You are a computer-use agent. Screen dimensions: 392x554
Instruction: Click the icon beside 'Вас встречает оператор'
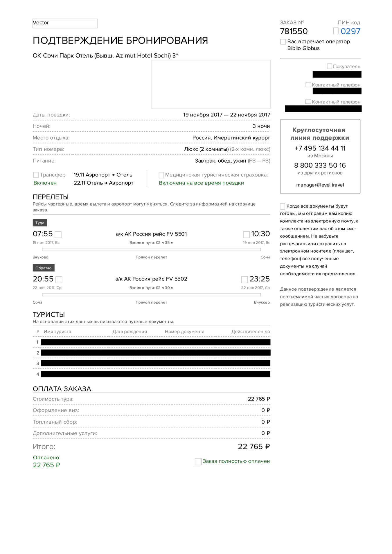point(283,42)
